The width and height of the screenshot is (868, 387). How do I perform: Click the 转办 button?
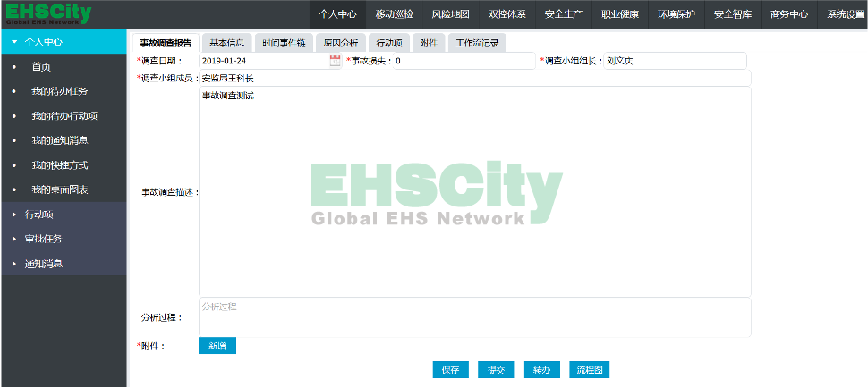click(542, 370)
